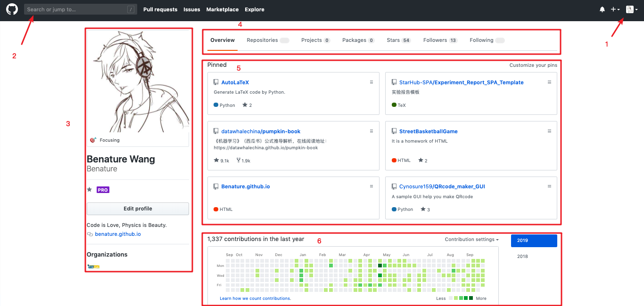Click the fork count on pumpkin-book
Viewport: 644px width, 306px height.
coord(243,161)
